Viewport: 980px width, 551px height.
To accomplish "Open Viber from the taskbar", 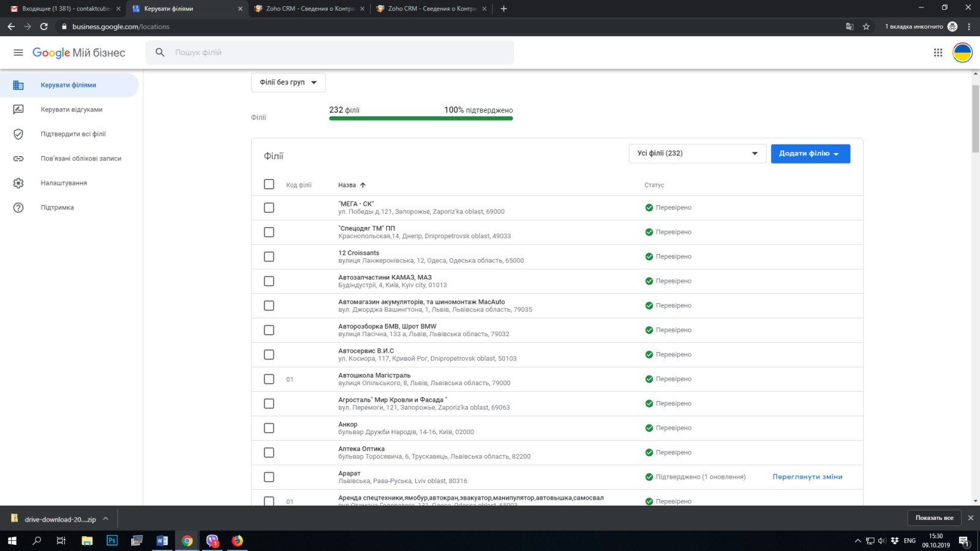I will click(212, 541).
